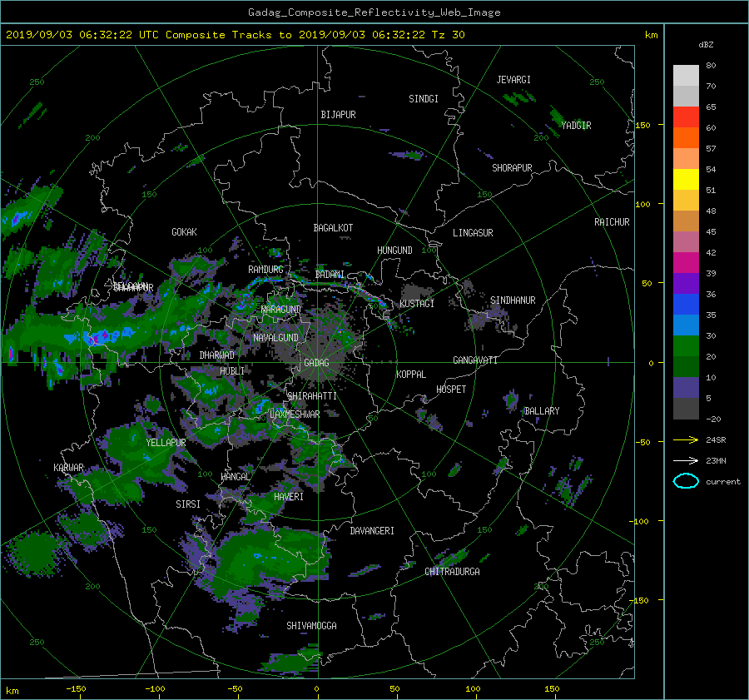Click the RAICHUR city label
The height and width of the screenshot is (700, 749).
(x=612, y=222)
